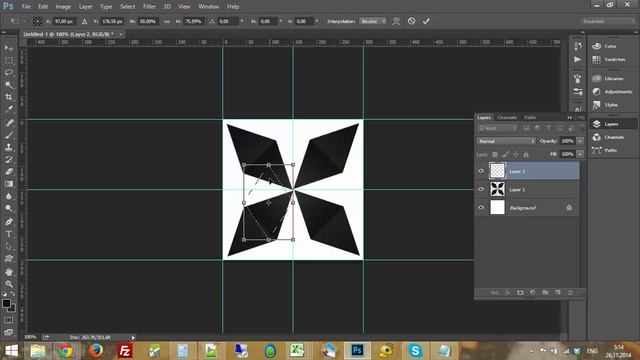Select the Quick Selection wand tool
Screen dimensions: 640x360
(9, 85)
